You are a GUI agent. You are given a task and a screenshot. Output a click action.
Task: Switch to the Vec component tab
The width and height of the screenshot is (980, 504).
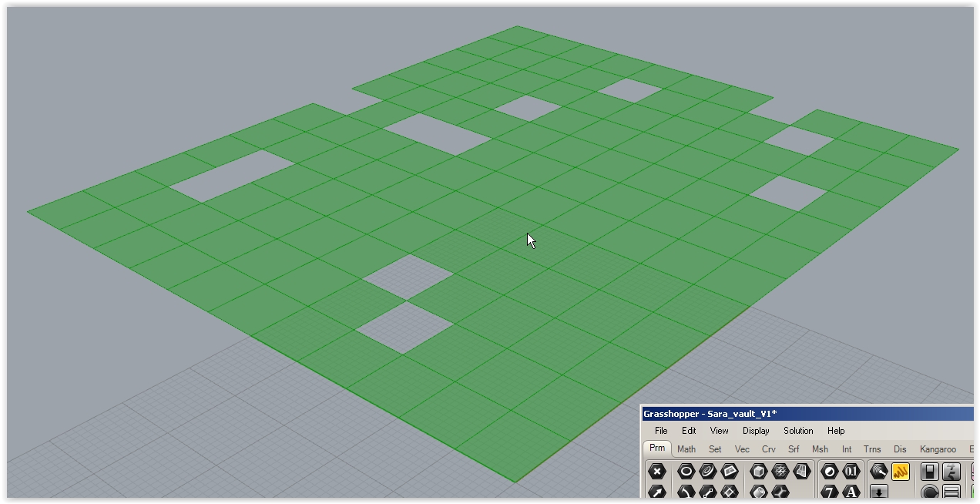pos(742,449)
